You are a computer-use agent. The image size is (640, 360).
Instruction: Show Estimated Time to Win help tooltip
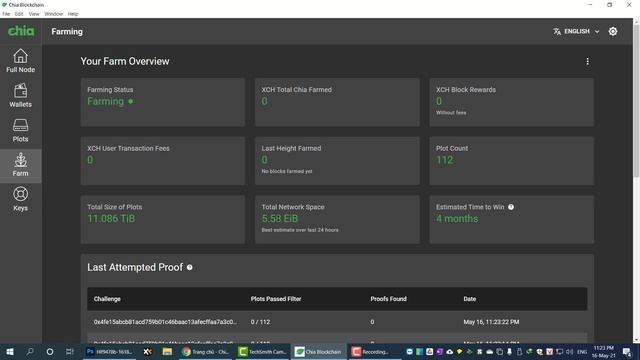point(511,207)
